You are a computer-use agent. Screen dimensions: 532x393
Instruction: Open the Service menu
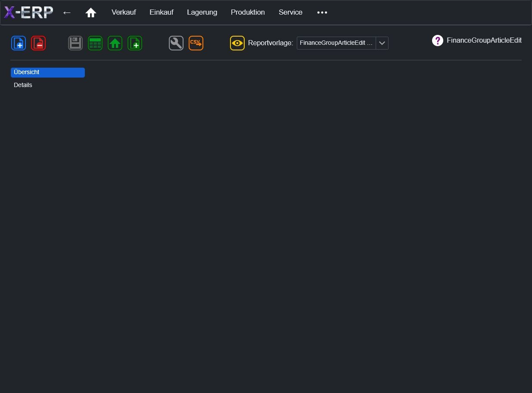pyautogui.click(x=290, y=12)
